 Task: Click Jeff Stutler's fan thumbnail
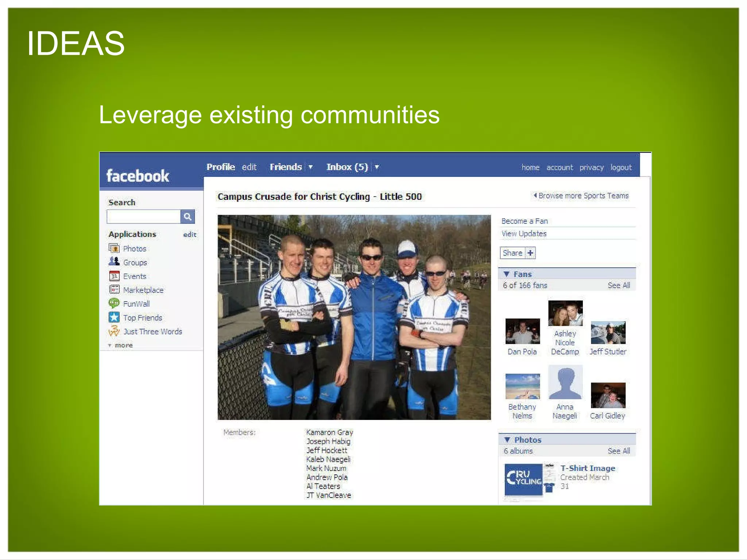point(608,332)
